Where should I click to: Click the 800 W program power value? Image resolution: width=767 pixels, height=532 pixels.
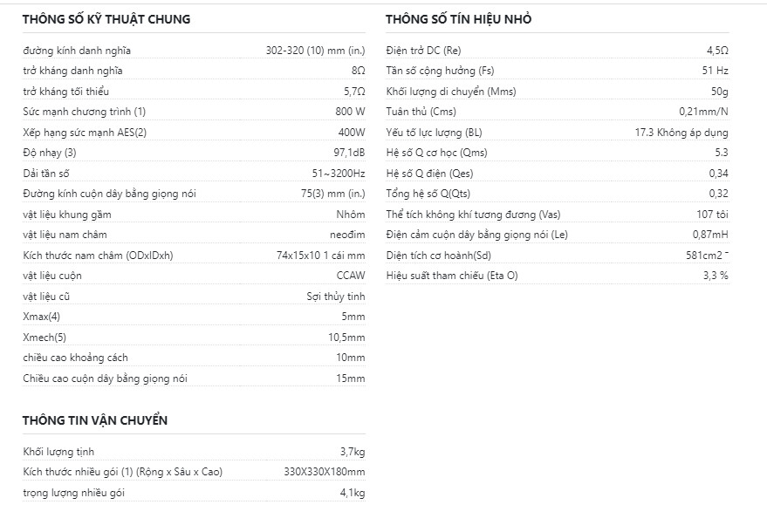click(x=350, y=112)
